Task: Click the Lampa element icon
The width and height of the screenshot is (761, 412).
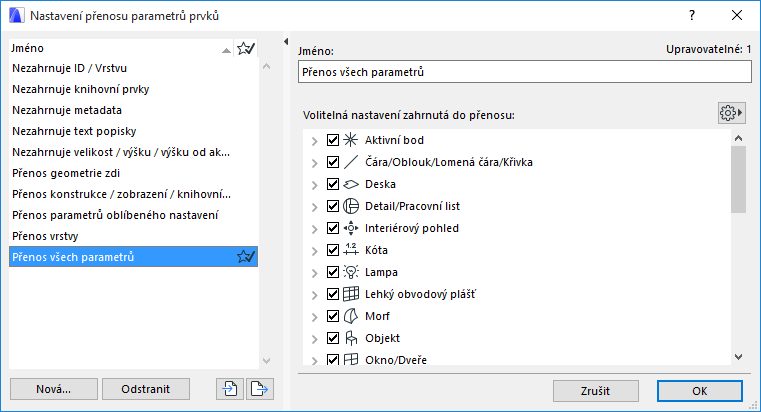Action: [x=350, y=272]
